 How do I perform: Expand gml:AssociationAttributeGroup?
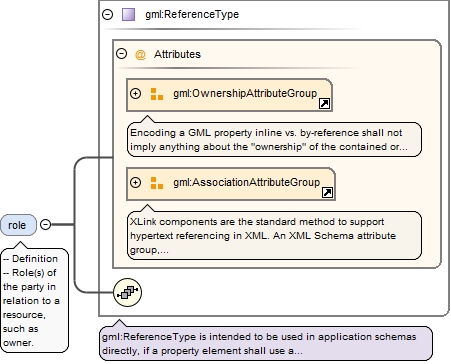(x=135, y=182)
